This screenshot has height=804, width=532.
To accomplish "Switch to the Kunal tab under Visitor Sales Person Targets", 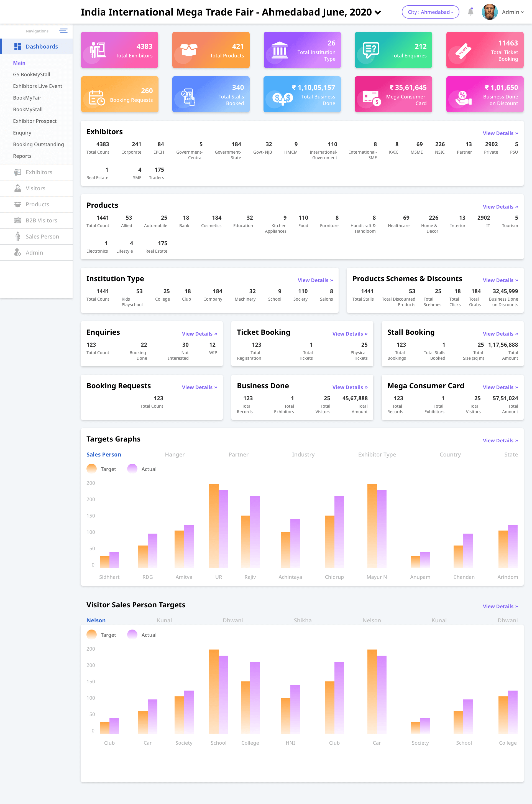I will [164, 620].
